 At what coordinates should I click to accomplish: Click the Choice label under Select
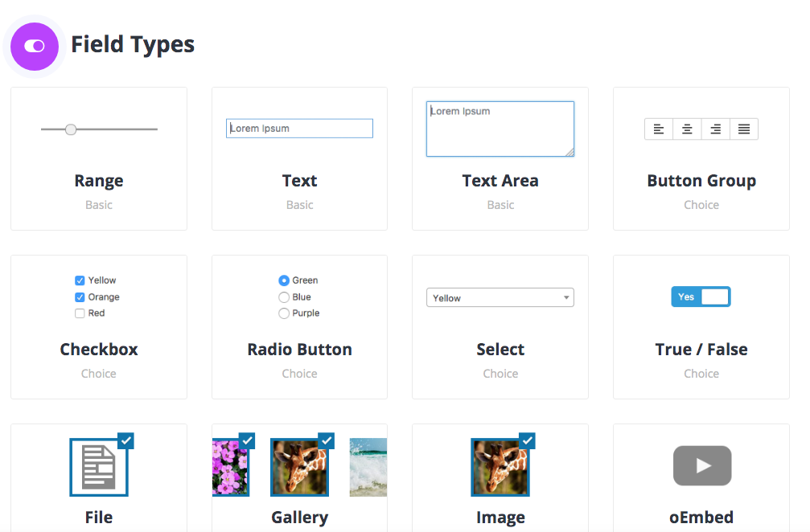click(500, 374)
